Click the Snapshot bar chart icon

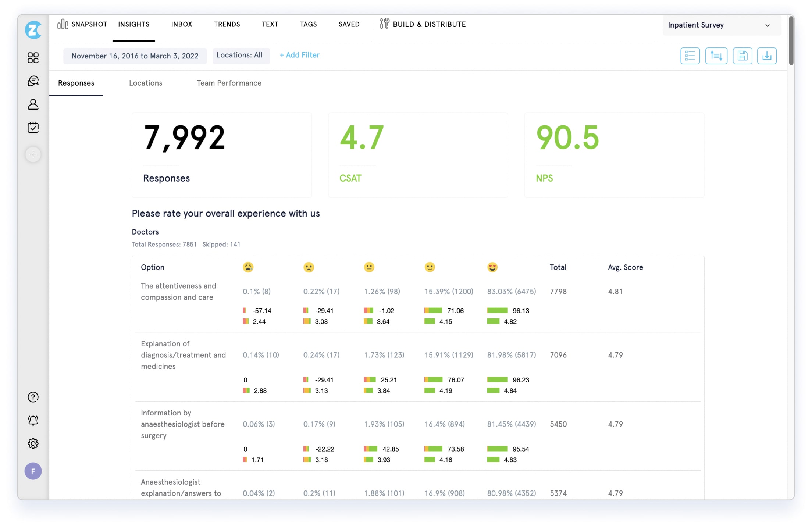pyautogui.click(x=63, y=24)
